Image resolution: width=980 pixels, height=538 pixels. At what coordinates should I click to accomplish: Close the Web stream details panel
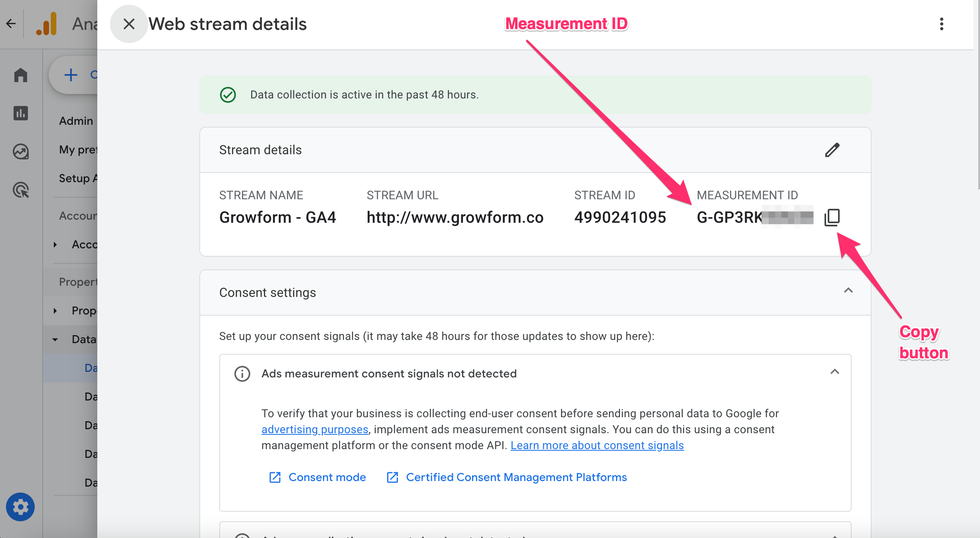pos(129,24)
